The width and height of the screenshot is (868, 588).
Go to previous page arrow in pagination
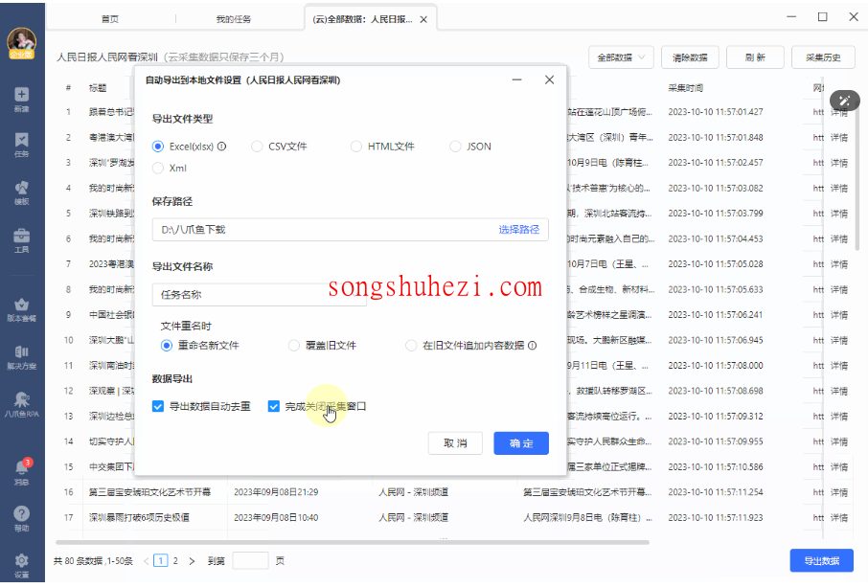147,561
